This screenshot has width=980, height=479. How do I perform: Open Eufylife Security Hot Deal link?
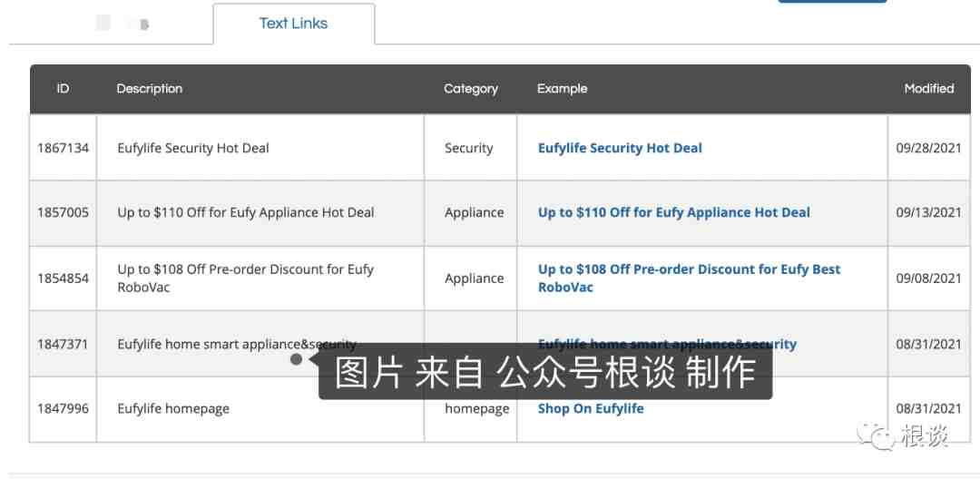[x=620, y=148]
